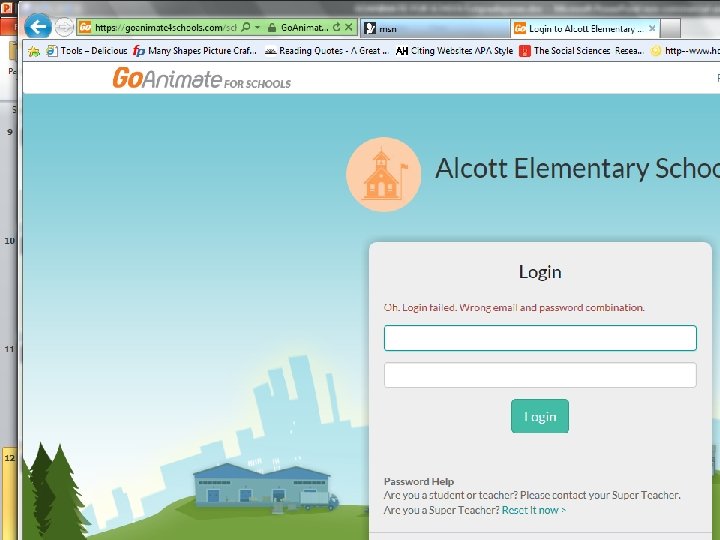Click the GoAnimate for Schools logo

point(202,78)
